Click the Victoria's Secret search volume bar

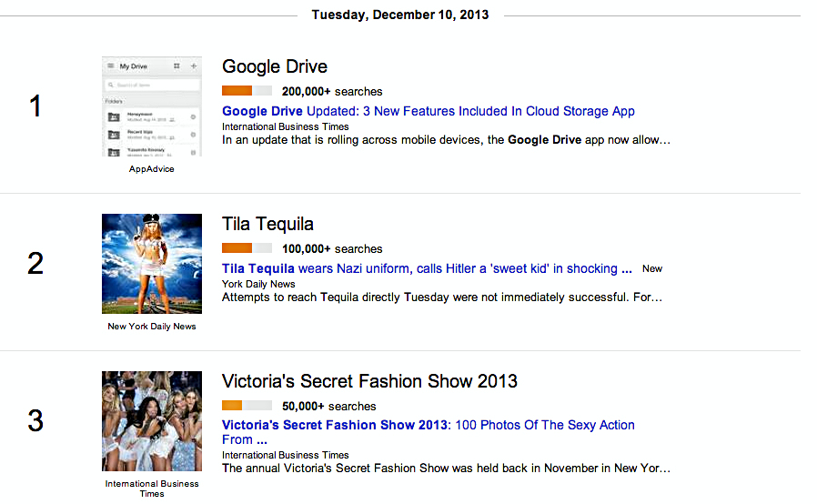coord(247,406)
